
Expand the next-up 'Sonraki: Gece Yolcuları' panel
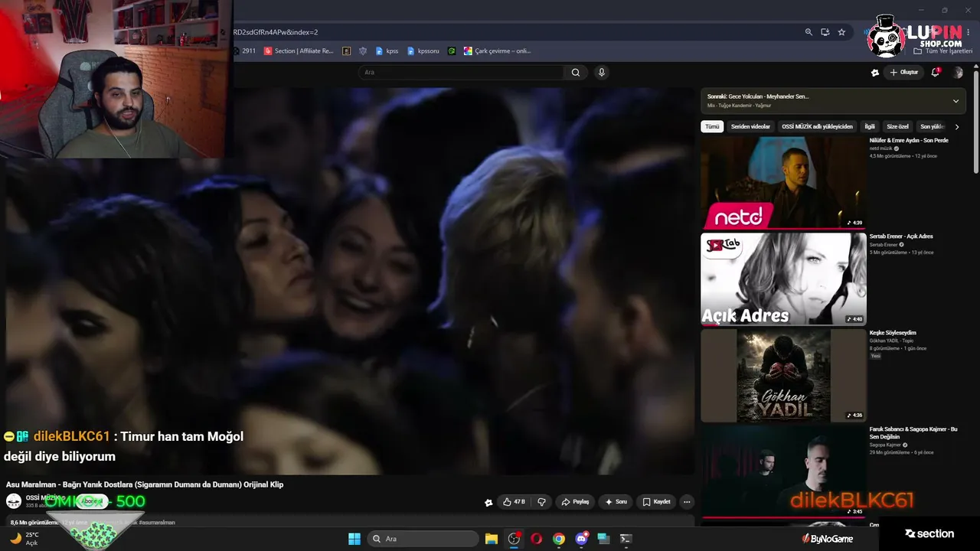[x=955, y=101]
